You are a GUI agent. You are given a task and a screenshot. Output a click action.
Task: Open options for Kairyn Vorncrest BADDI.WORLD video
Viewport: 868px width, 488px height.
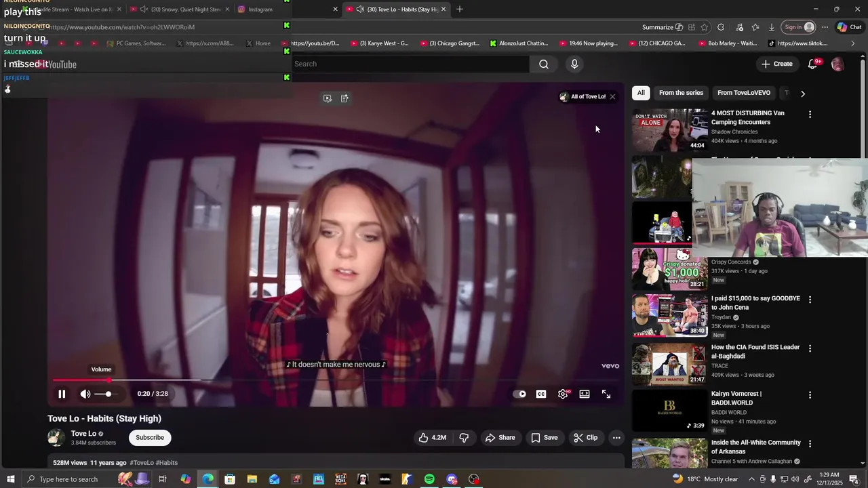pos(810,395)
